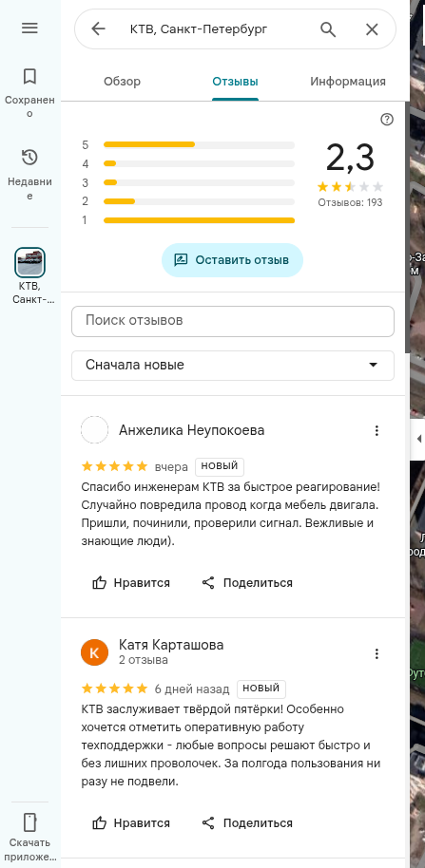425x868 pixels.
Task: Click the magnifier search icon
Action: coord(328,29)
